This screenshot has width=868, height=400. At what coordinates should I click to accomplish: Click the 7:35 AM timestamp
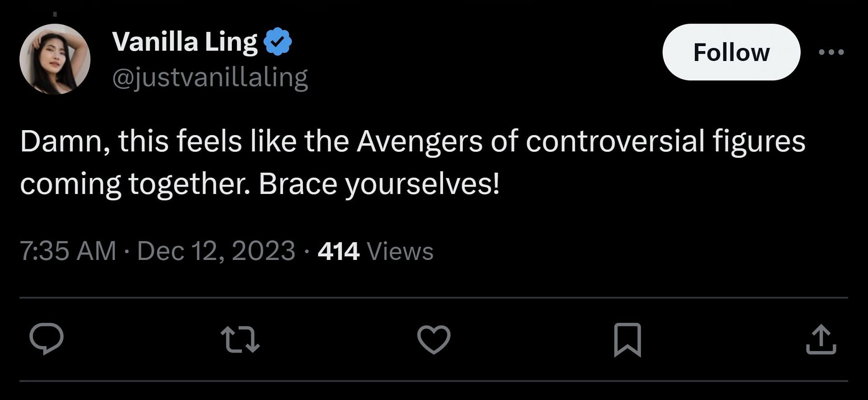(x=68, y=251)
